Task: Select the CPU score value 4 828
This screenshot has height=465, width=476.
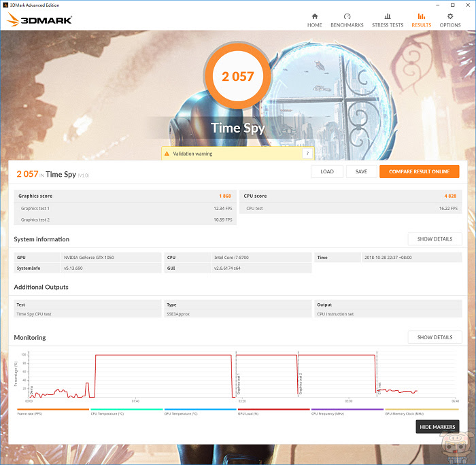Action: pos(450,196)
